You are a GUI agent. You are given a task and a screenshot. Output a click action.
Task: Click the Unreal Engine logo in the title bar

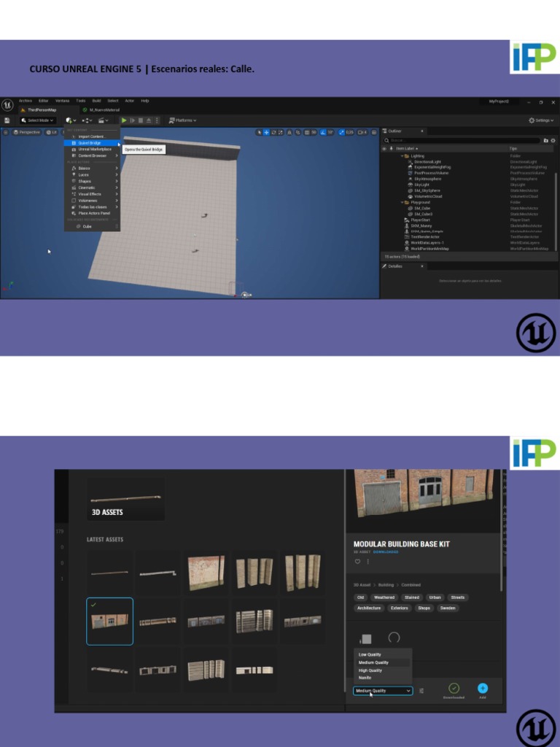(x=7, y=105)
